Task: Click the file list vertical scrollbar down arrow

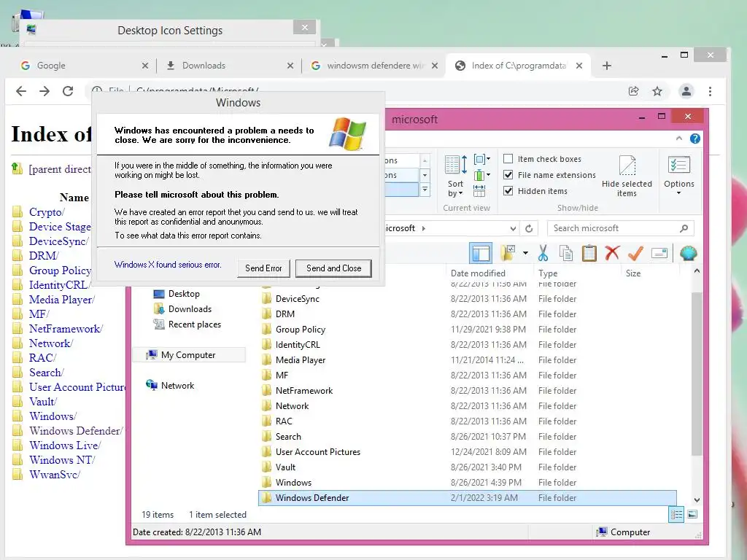Action: pyautogui.click(x=697, y=500)
